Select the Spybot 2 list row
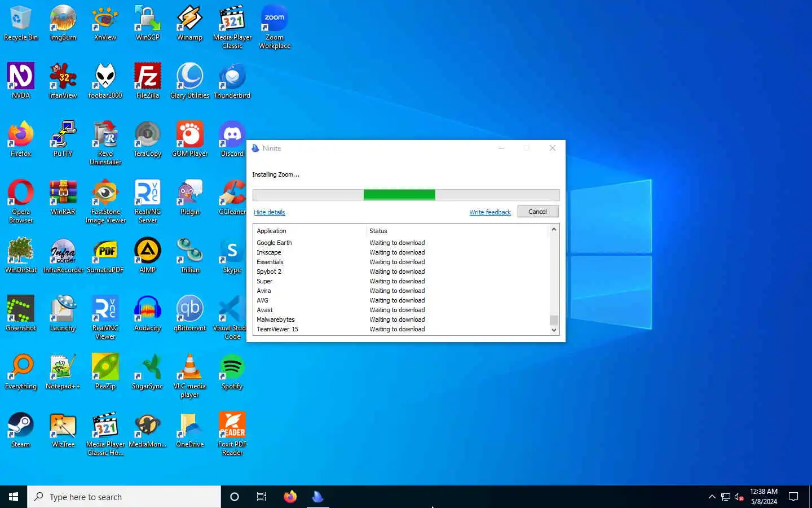 coord(401,271)
